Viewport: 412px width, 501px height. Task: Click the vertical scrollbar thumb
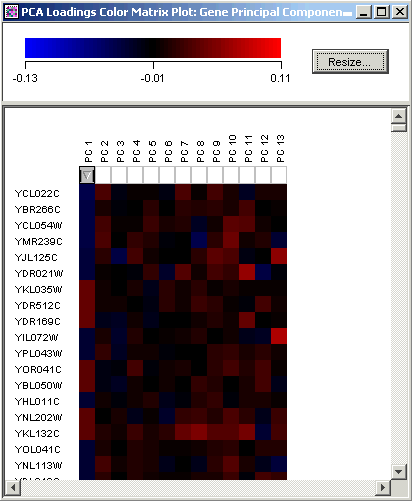pos(399,128)
